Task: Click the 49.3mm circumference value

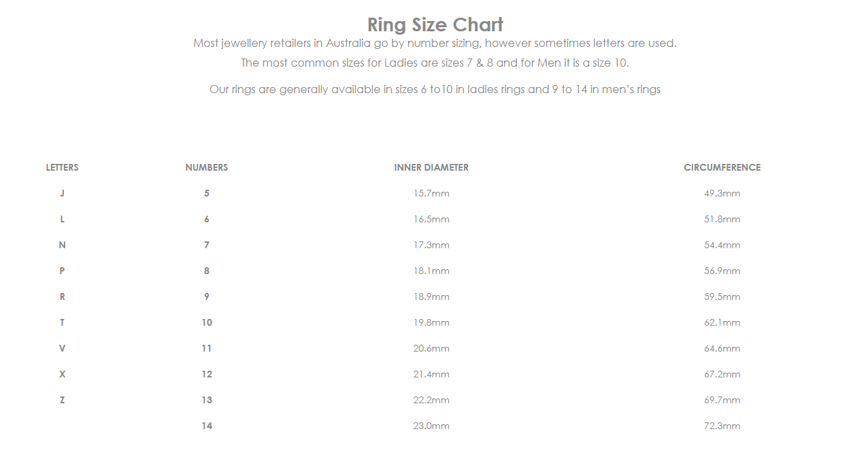Action: point(722,193)
